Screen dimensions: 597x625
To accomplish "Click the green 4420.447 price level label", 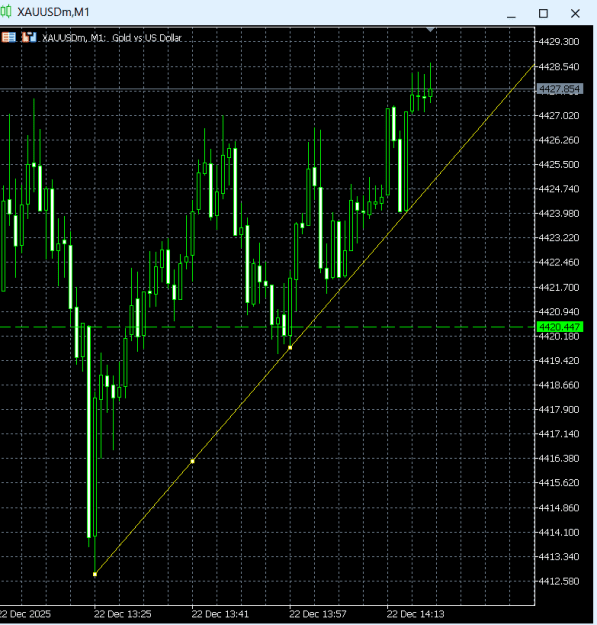I will pos(560,327).
